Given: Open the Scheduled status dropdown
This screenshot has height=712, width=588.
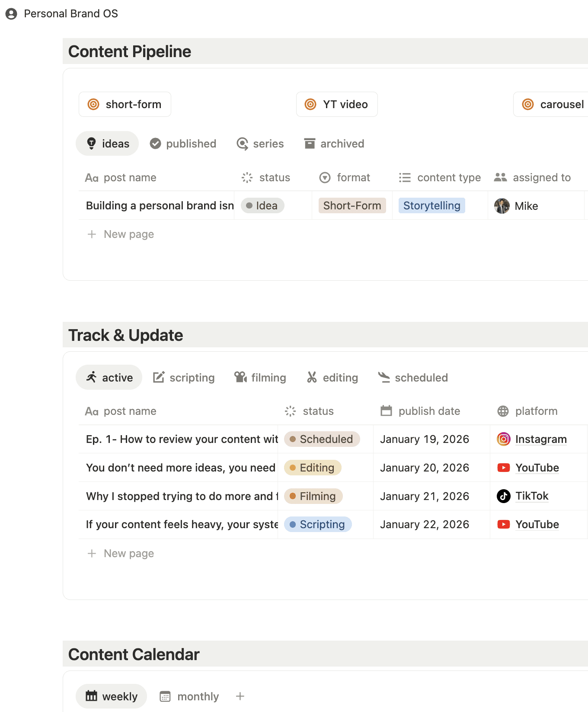Looking at the screenshot, I should click(322, 439).
